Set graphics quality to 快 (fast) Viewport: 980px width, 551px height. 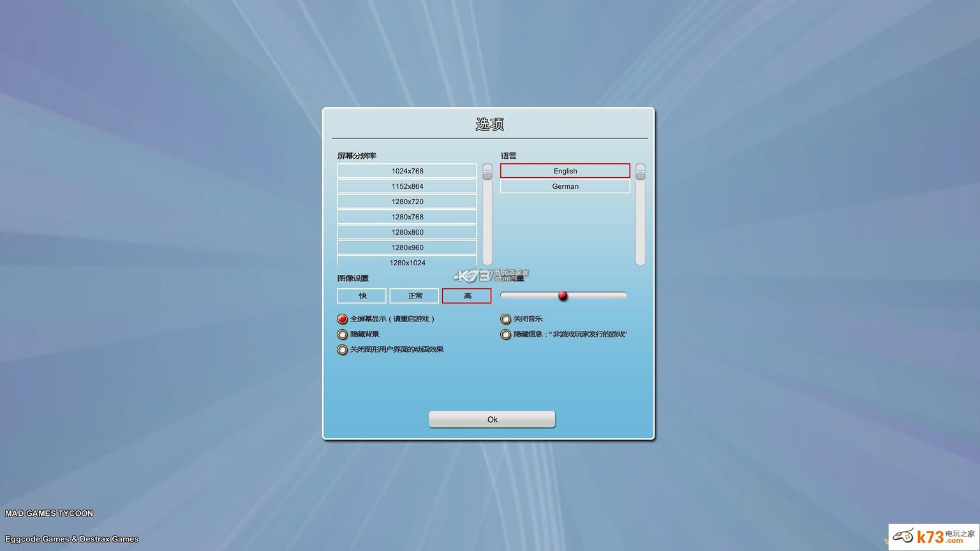coord(362,296)
